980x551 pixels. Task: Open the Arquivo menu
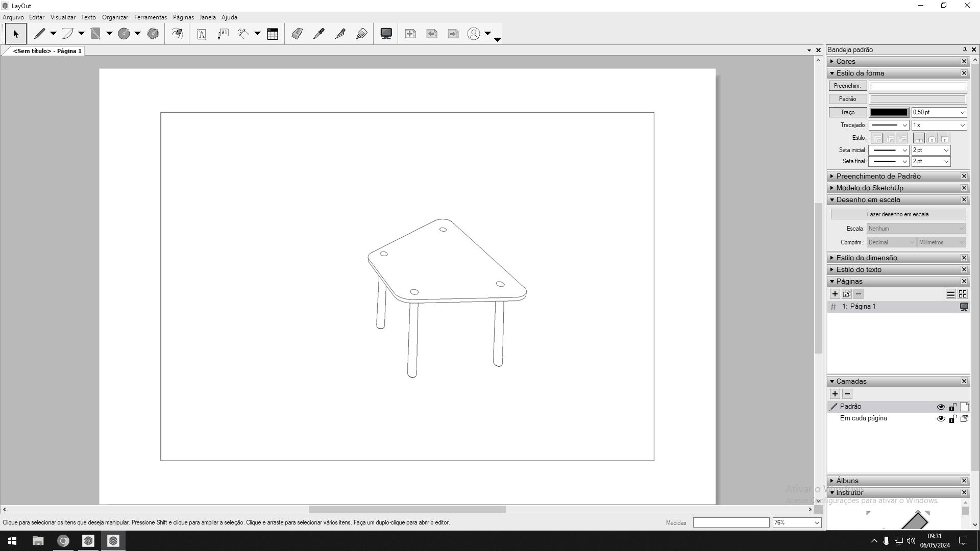(x=13, y=17)
